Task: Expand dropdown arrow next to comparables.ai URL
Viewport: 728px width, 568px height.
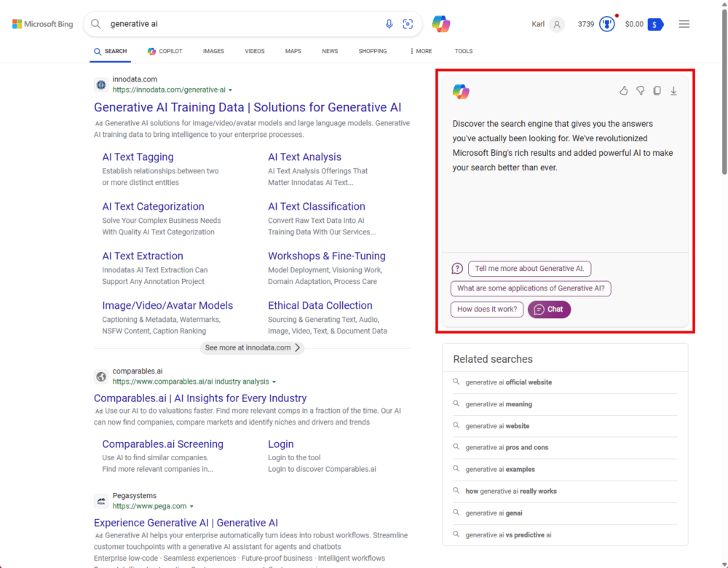Action: tap(274, 382)
